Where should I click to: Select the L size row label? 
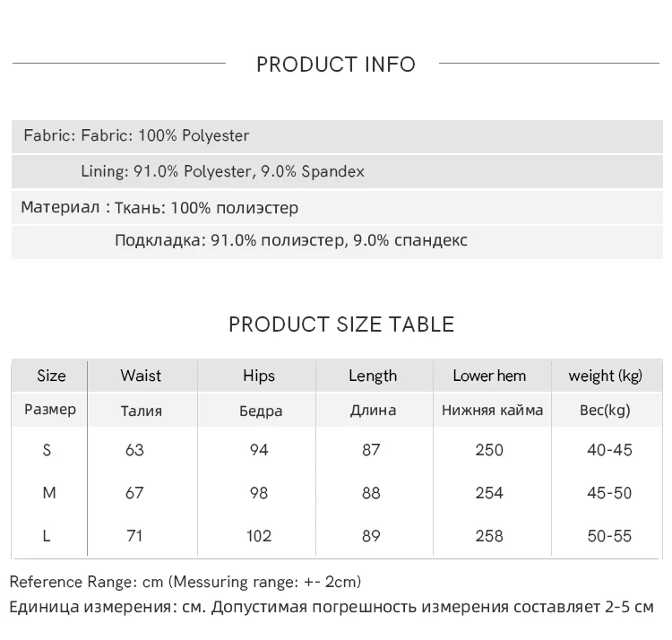[46, 536]
